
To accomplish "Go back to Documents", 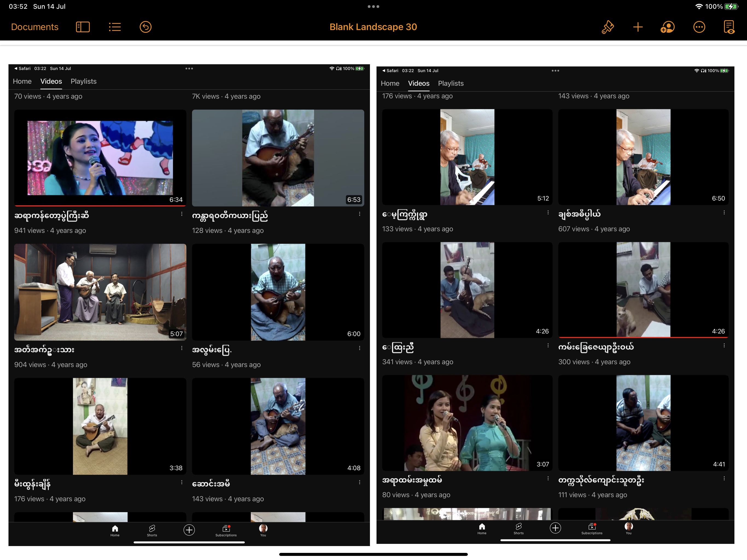I will click(34, 27).
